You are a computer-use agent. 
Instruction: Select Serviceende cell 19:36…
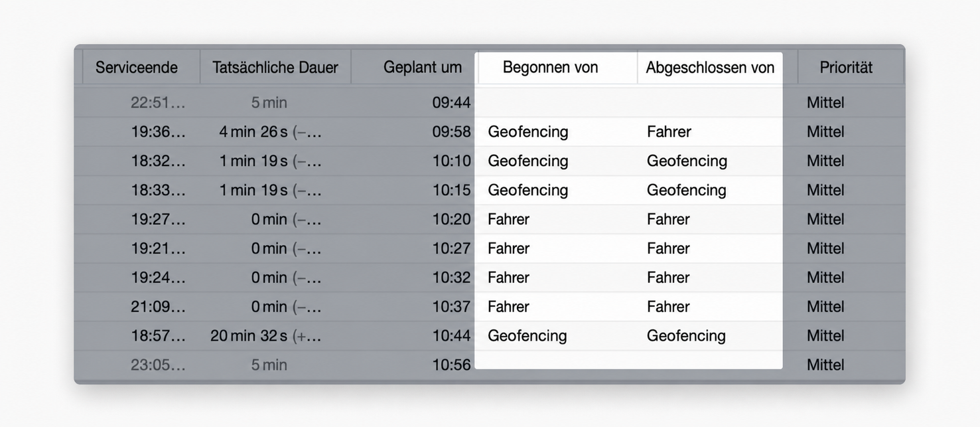coord(158,131)
